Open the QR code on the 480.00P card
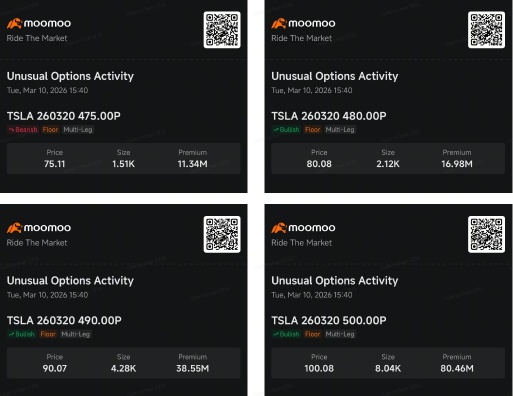 tap(486, 30)
